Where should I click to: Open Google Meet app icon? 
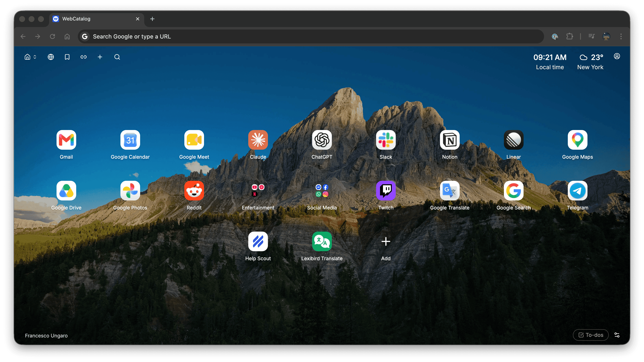tap(194, 140)
